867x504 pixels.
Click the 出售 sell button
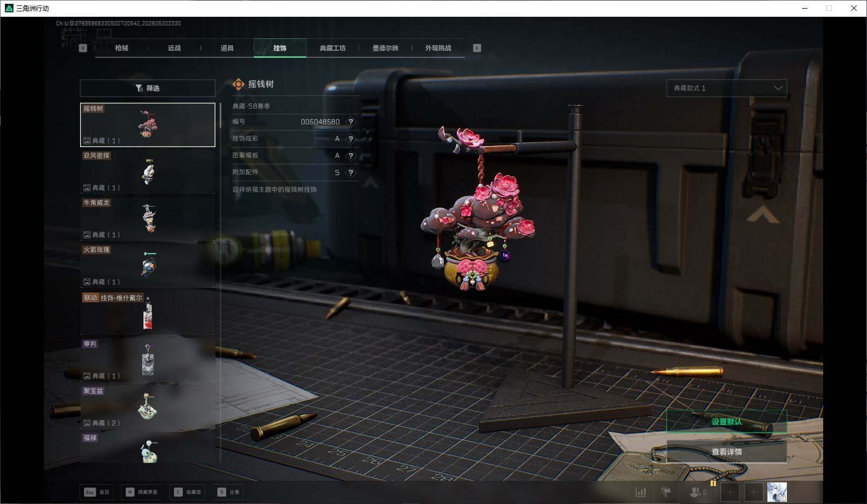click(228, 492)
